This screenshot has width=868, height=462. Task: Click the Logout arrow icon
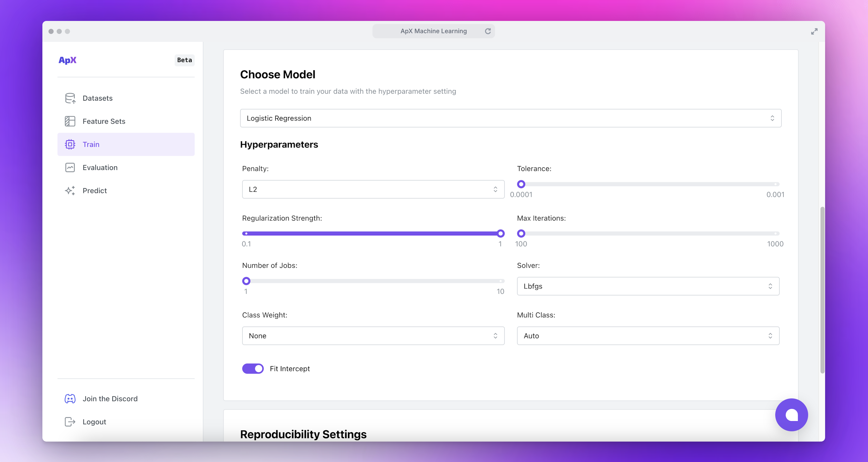pyautogui.click(x=70, y=422)
